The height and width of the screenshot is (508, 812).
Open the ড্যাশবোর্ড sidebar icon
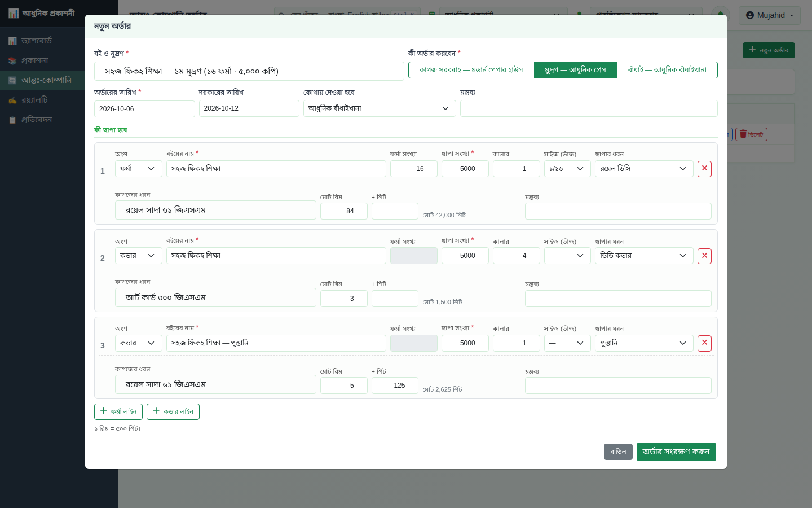click(x=12, y=41)
